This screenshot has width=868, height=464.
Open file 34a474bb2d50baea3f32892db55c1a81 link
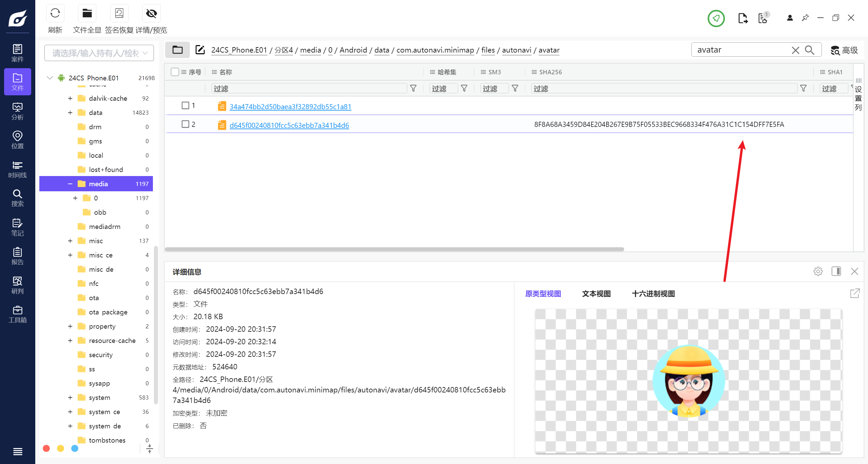[290, 107]
